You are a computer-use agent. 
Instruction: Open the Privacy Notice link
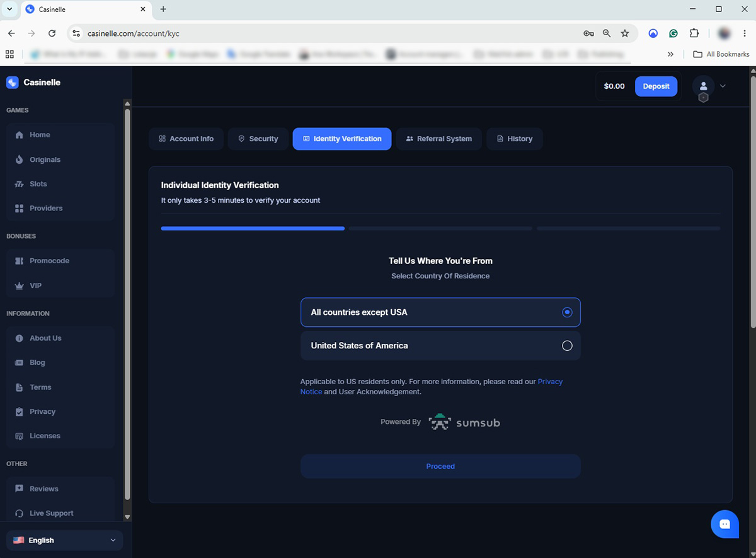(x=432, y=387)
